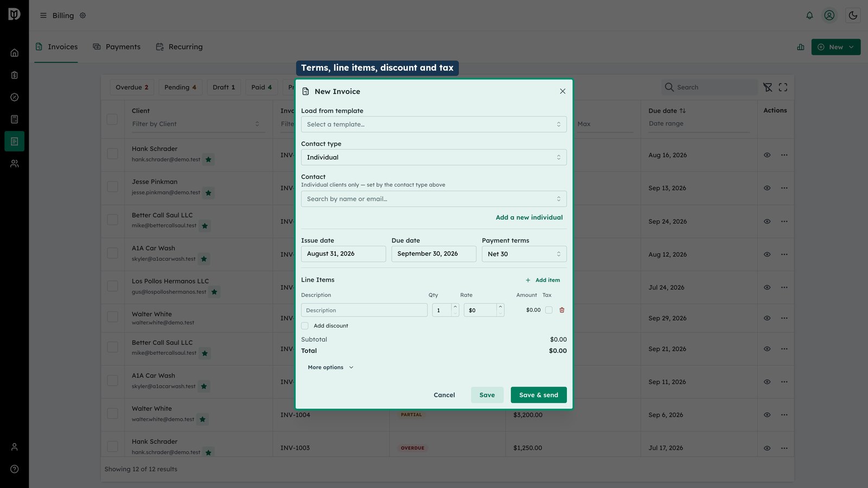Viewport: 868px width, 488px height.
Task: Open the New button dropdown
Action: (x=836, y=47)
